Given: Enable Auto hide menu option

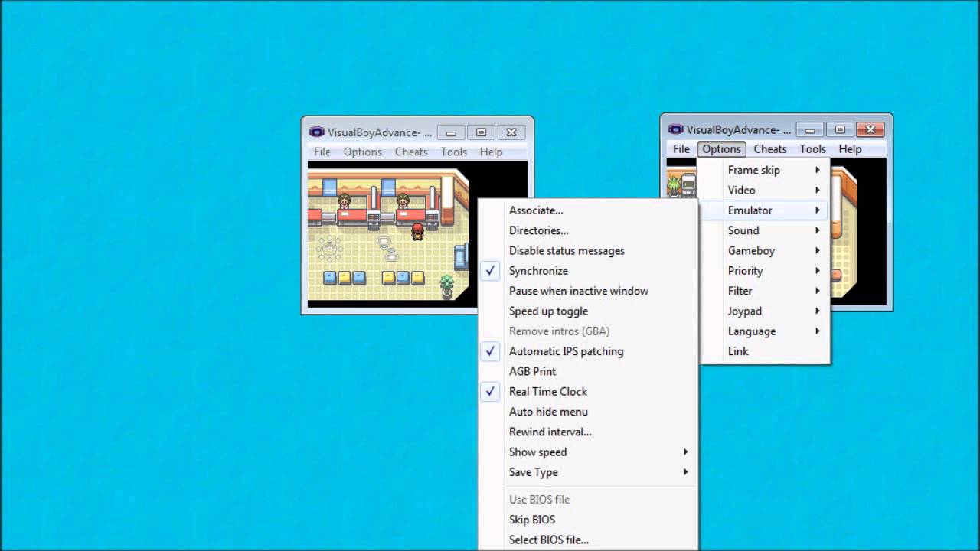Looking at the screenshot, I should point(587,412).
